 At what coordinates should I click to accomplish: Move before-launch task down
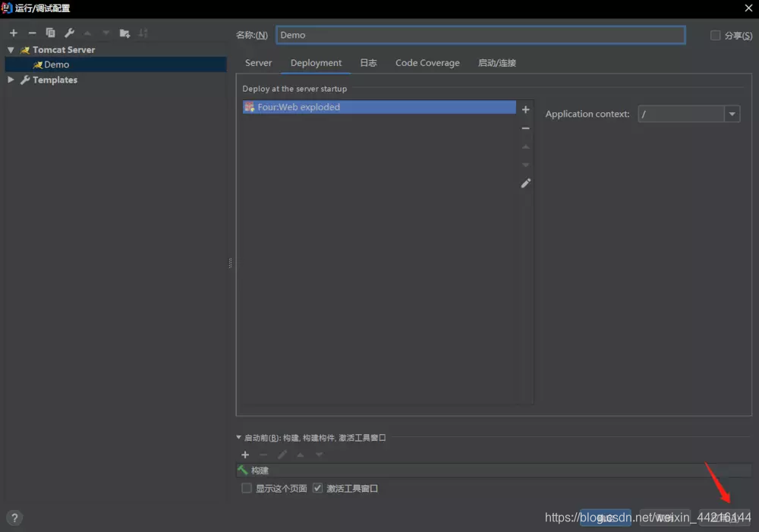click(x=319, y=455)
